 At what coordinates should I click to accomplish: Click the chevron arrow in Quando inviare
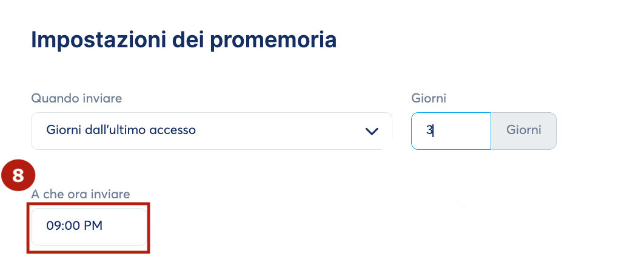[372, 131]
